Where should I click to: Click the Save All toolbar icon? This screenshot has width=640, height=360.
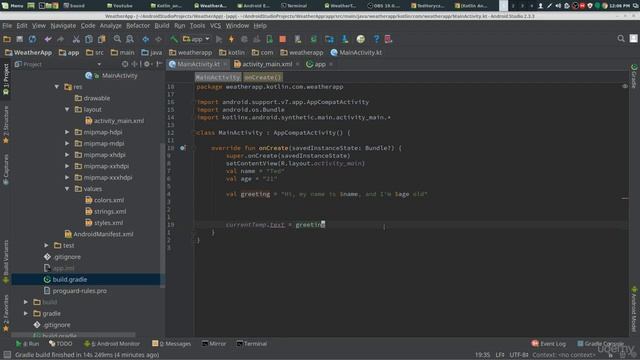20,39
